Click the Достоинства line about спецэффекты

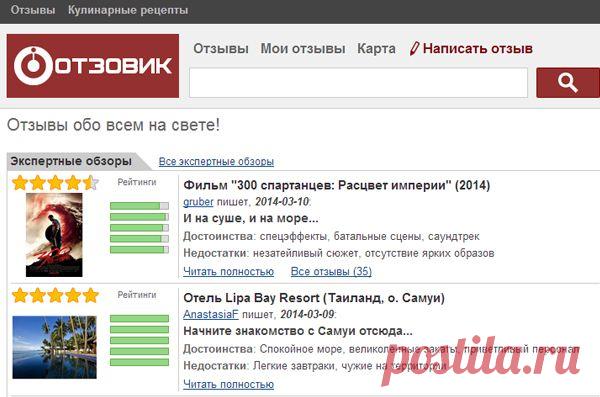tap(331, 237)
